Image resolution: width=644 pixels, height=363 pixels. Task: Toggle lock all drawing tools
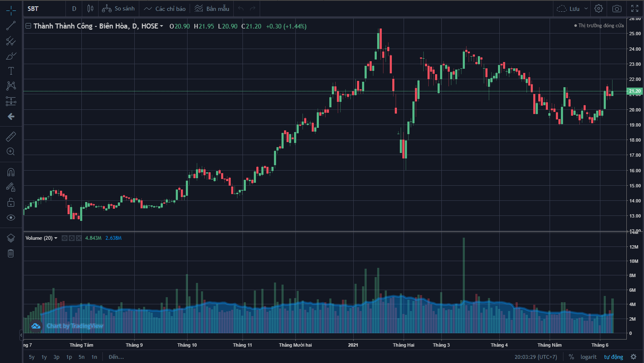point(11,203)
